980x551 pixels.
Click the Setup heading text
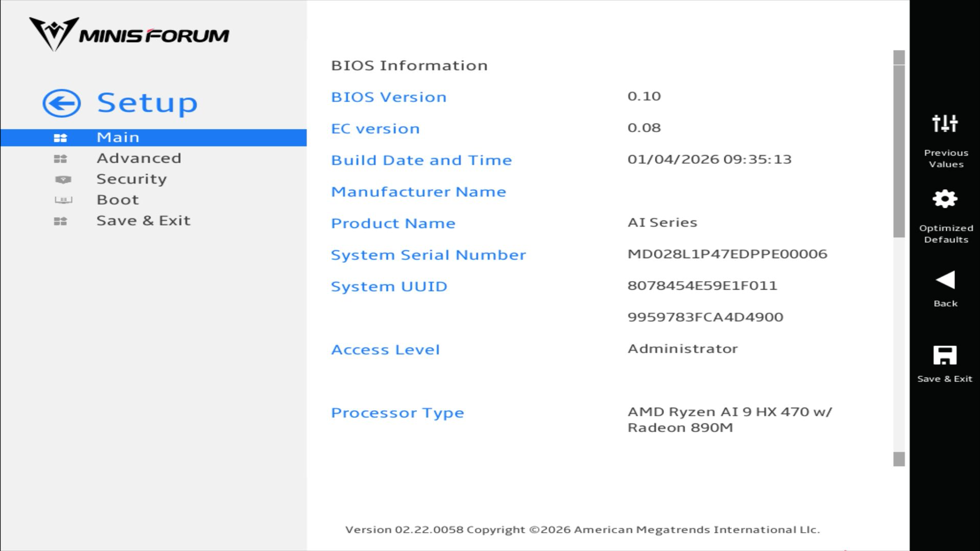pyautogui.click(x=147, y=103)
